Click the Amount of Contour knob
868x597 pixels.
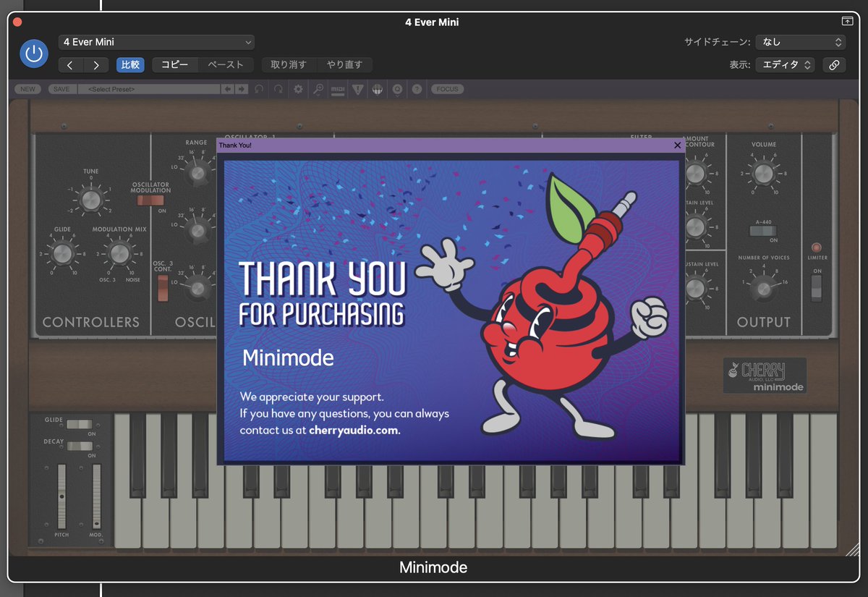(694, 172)
